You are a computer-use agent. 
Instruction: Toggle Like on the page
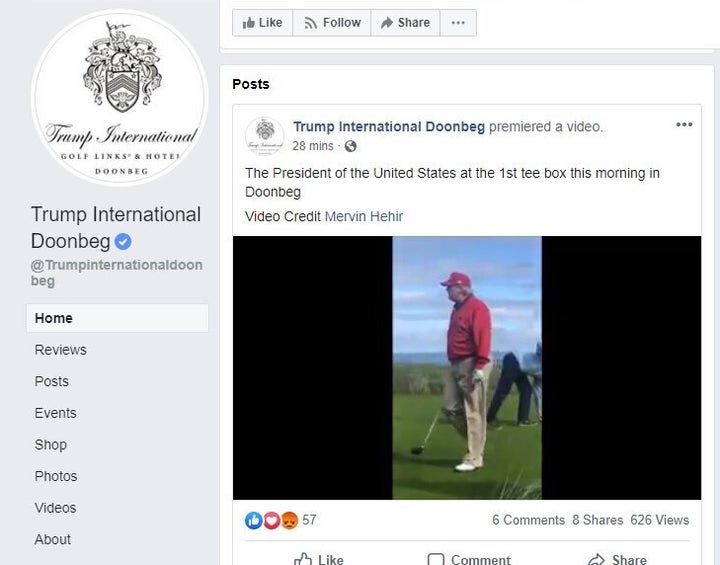pyautogui.click(x=262, y=23)
